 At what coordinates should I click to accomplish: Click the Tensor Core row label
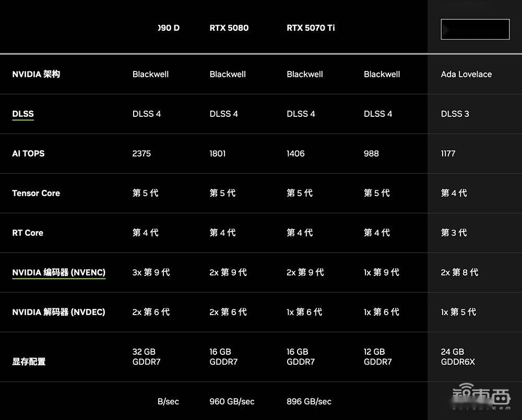36,193
